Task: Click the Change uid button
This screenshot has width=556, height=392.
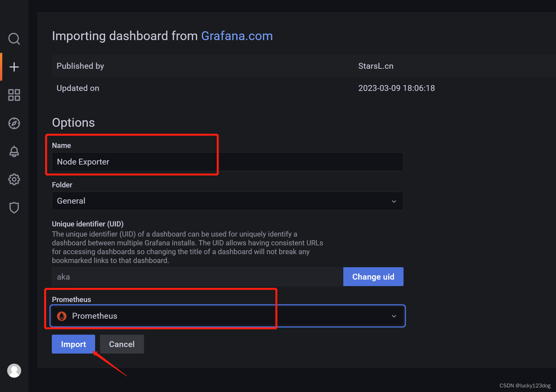Action: point(373,277)
